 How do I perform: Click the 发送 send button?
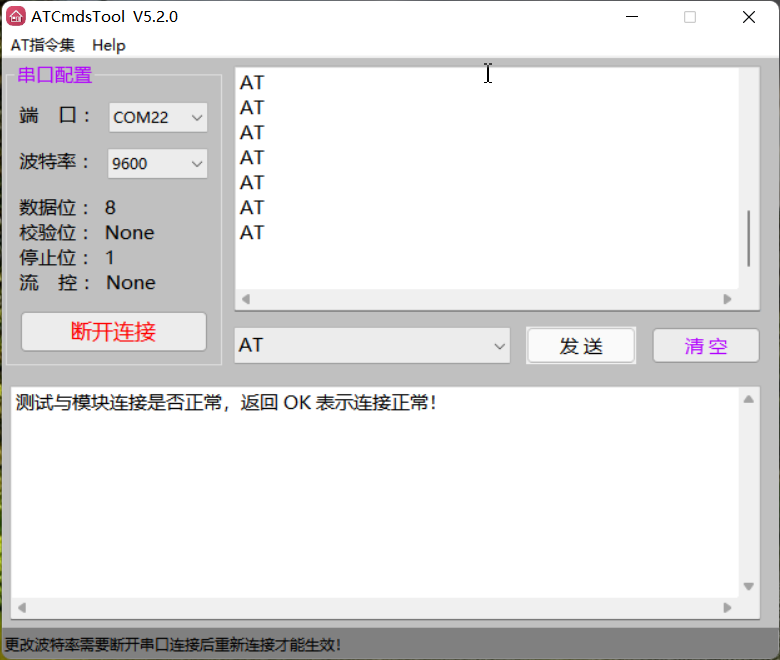click(581, 346)
